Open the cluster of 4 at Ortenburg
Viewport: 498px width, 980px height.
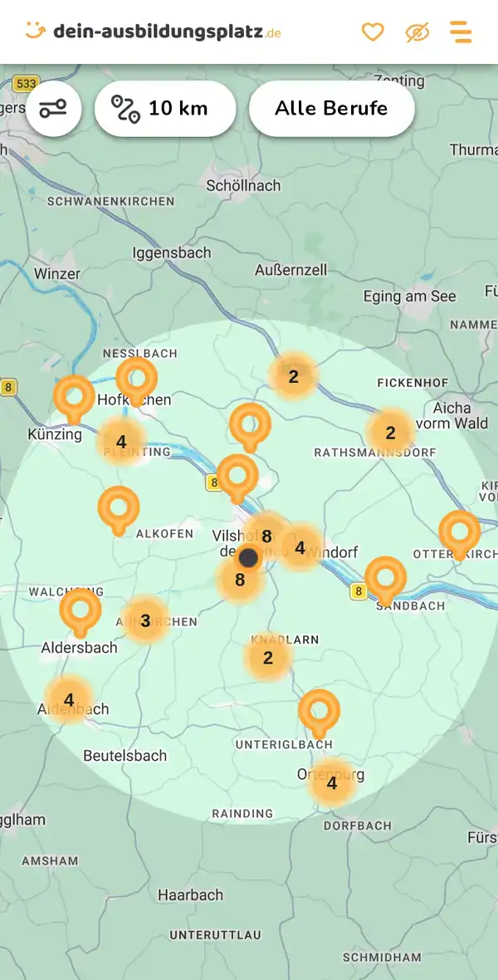(332, 782)
